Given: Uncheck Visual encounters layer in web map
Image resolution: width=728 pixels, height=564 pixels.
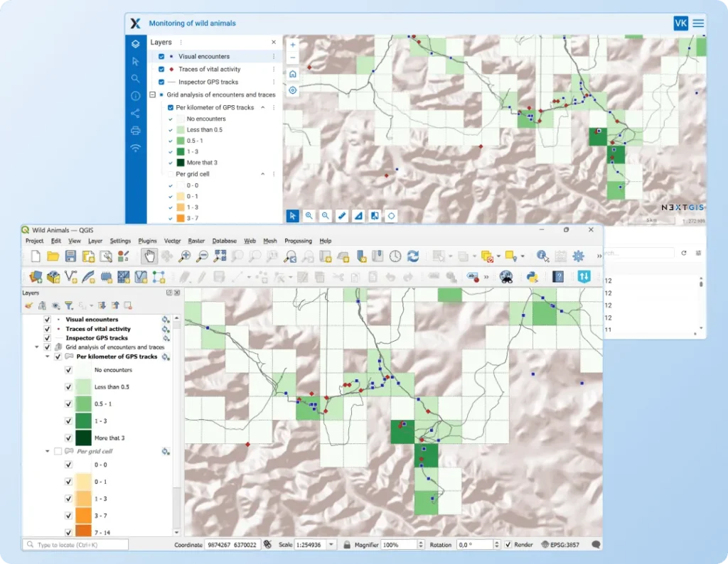Looking at the screenshot, I should coord(161,56).
